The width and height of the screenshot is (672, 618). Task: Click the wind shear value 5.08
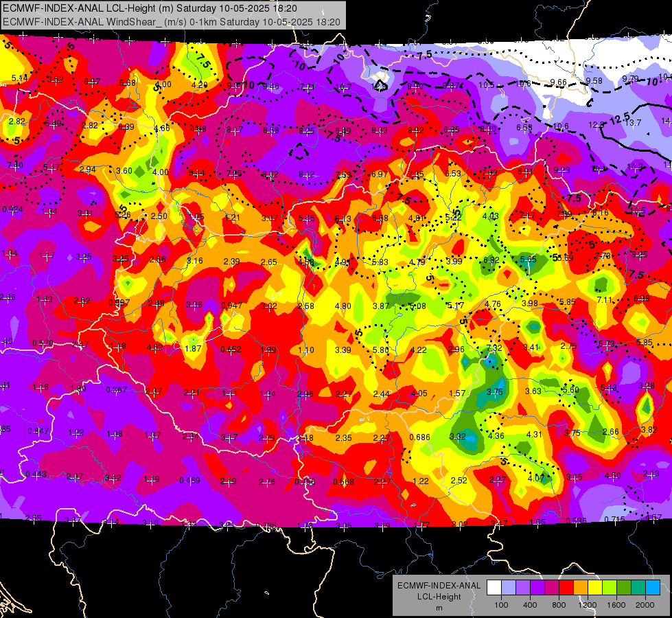(x=418, y=306)
